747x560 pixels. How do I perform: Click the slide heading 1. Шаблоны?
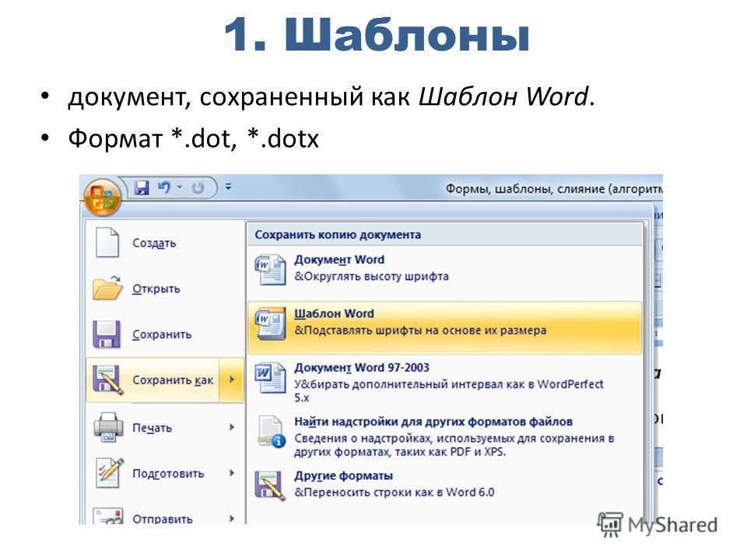coord(377,35)
